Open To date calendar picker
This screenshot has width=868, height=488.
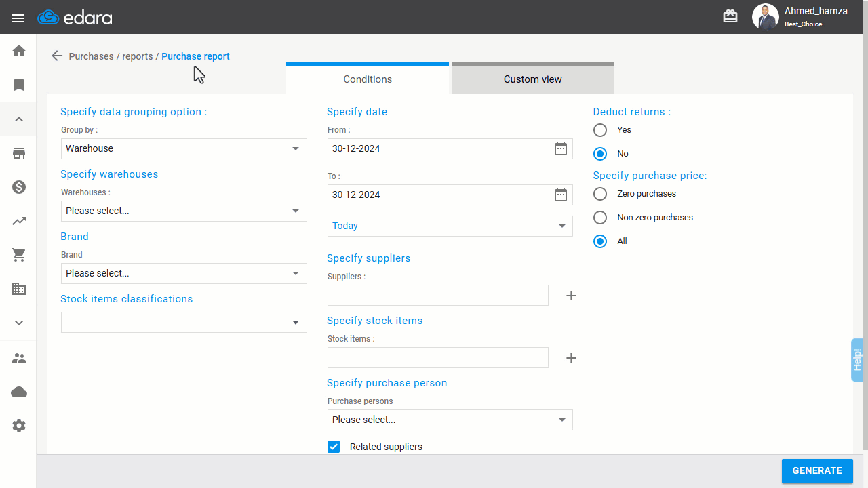click(x=561, y=195)
